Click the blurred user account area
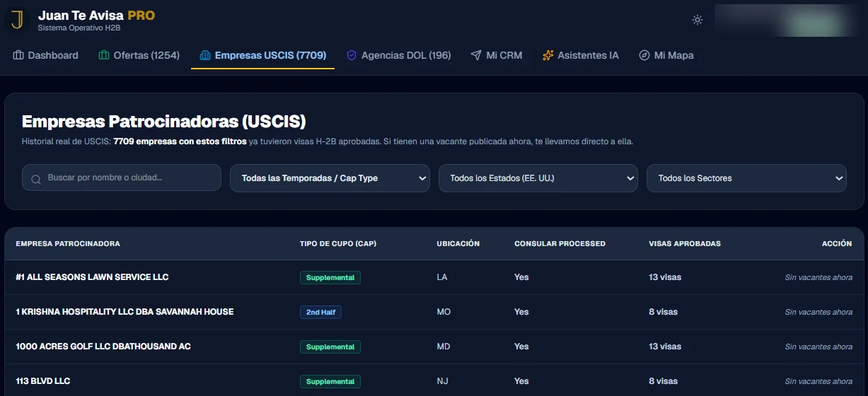This screenshot has height=396, width=868. (x=785, y=20)
